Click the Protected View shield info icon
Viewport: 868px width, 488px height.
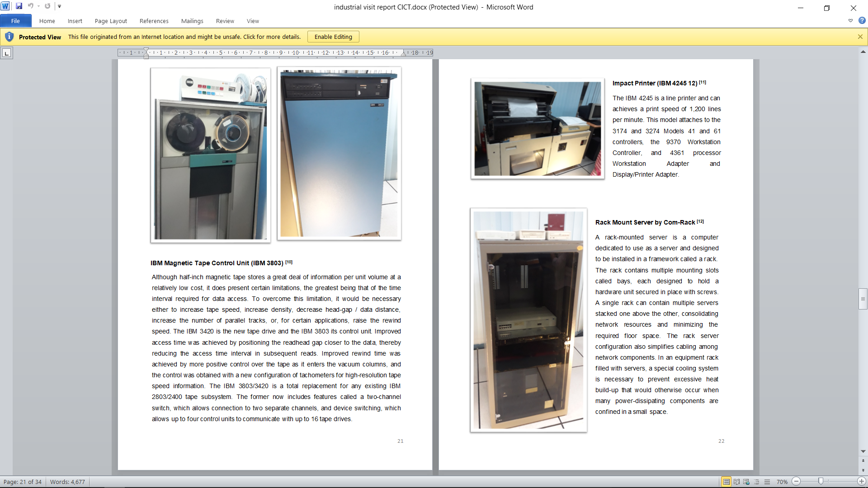tap(9, 37)
